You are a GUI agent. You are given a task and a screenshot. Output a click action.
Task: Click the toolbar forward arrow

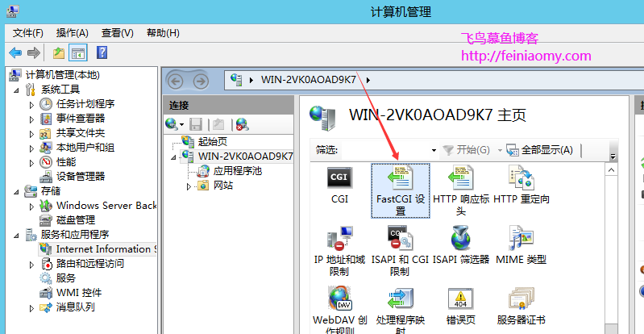[x=34, y=52]
